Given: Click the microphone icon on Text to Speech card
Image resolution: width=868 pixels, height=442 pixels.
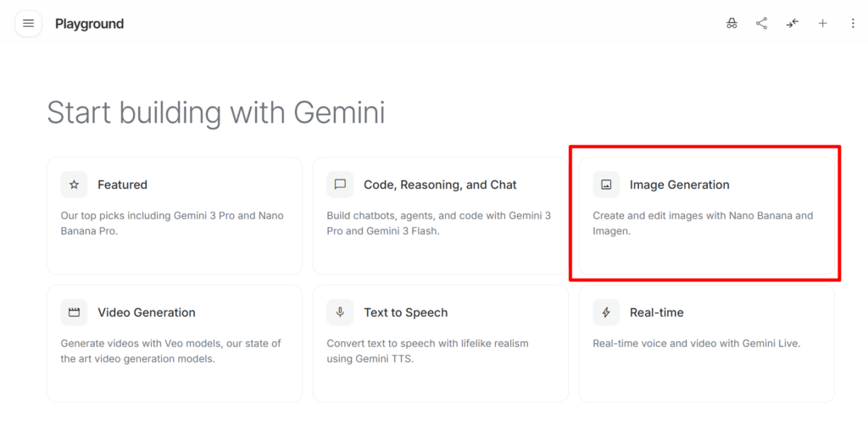Looking at the screenshot, I should (x=340, y=312).
